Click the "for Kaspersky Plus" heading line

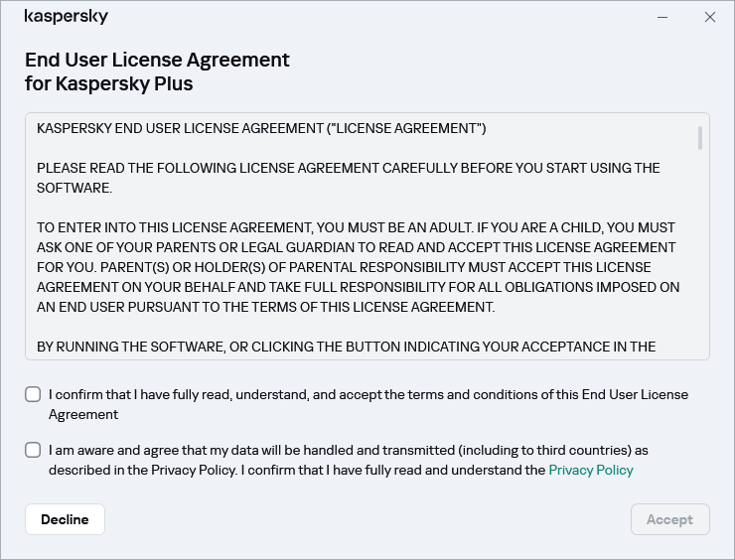point(109,84)
